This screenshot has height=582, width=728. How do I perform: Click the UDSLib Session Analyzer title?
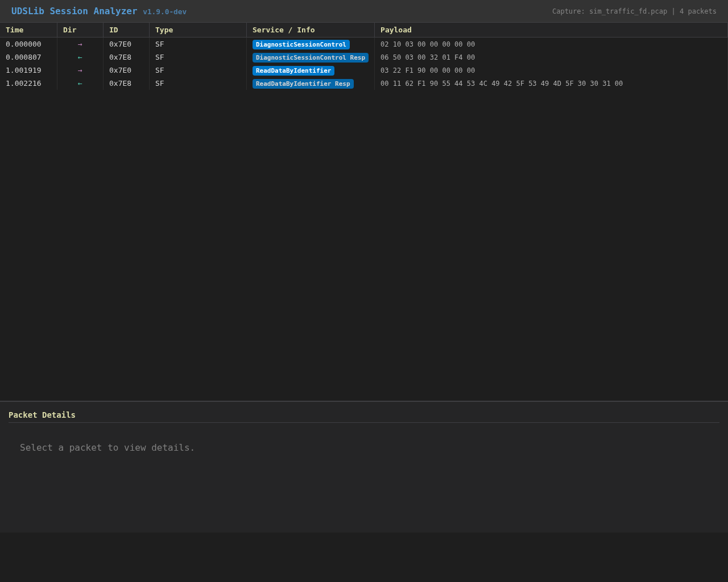coord(74,10)
